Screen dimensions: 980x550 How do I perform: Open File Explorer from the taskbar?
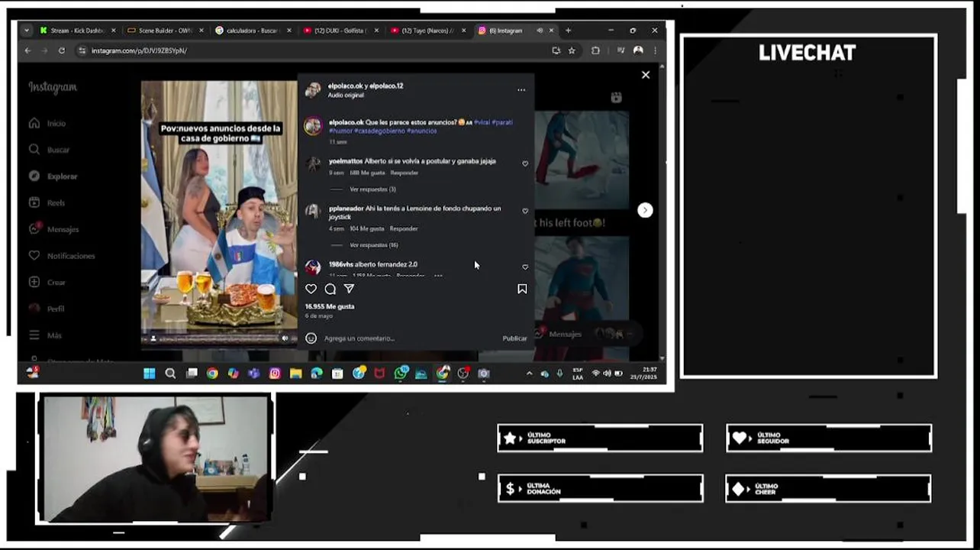295,374
